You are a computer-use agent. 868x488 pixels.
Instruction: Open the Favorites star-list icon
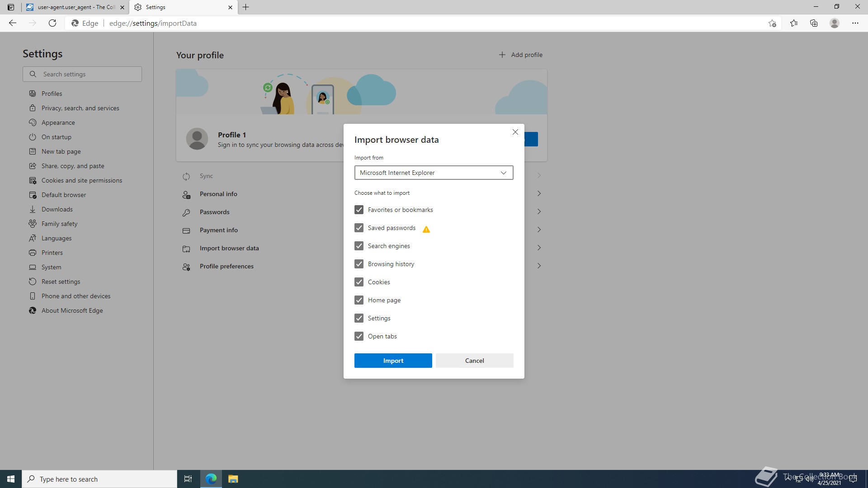[x=794, y=23]
